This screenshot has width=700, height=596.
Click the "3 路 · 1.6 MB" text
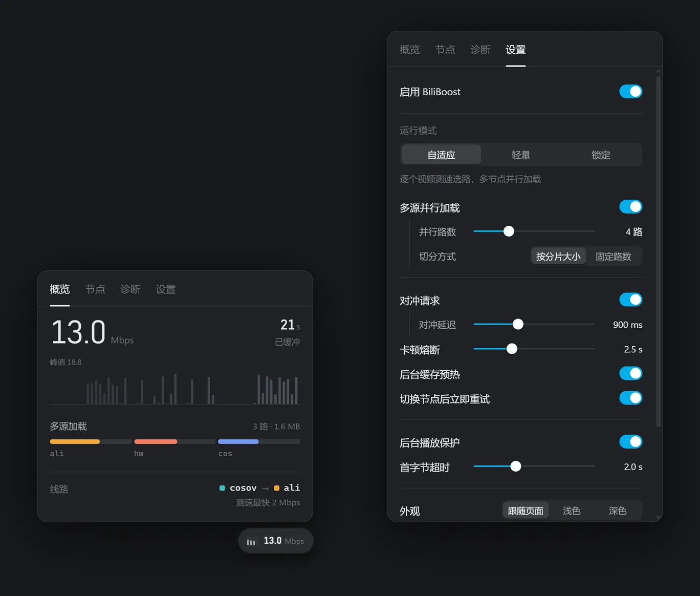(x=276, y=427)
